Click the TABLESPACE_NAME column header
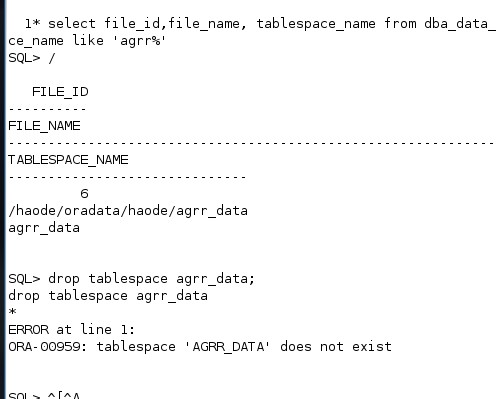The width and height of the screenshot is (497, 399). coord(68,160)
